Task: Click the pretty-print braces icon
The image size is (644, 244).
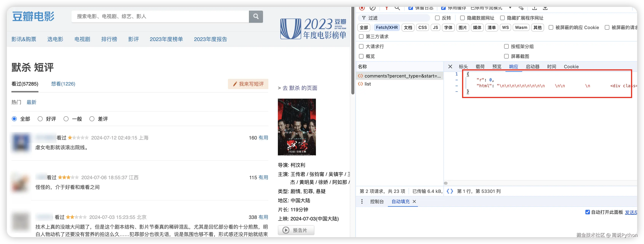Action: 450,191
